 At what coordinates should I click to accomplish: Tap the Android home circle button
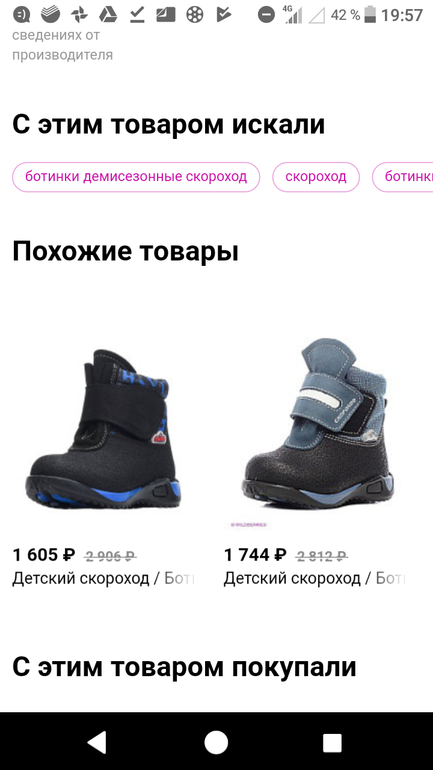216,742
